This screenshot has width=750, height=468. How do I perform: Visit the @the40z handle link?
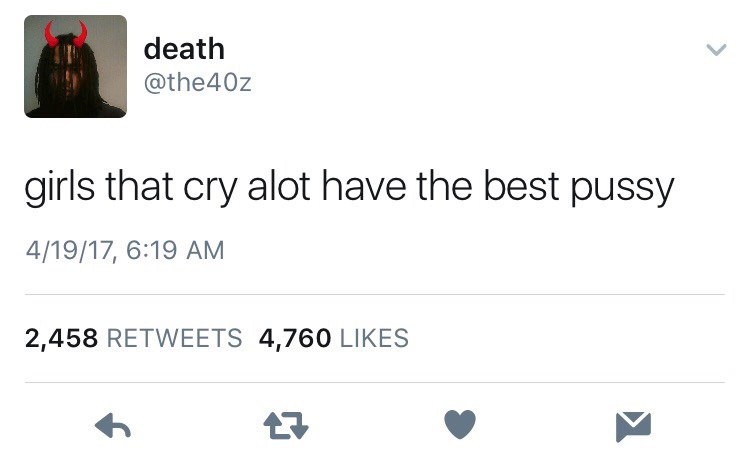pyautogui.click(x=198, y=82)
